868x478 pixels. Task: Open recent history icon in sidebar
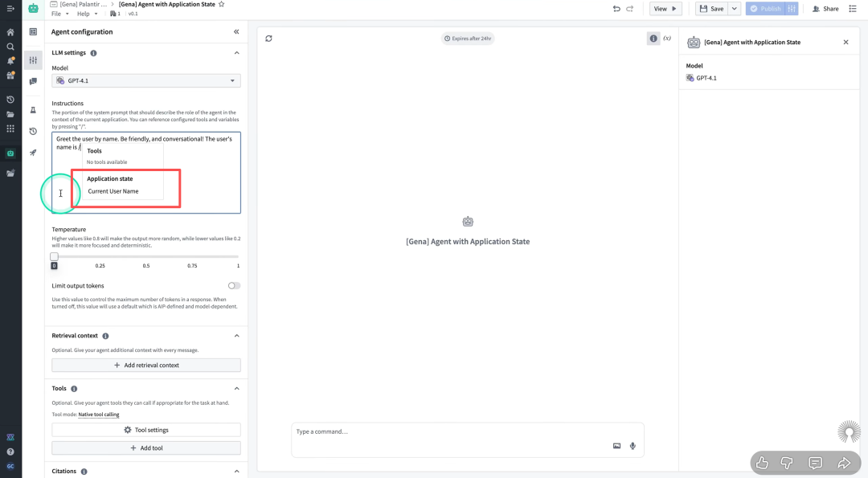[10, 100]
